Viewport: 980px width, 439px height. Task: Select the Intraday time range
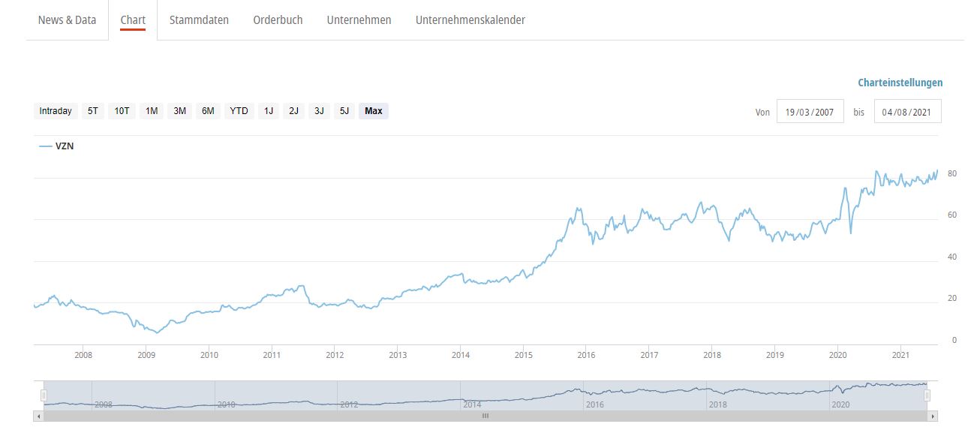(x=56, y=111)
